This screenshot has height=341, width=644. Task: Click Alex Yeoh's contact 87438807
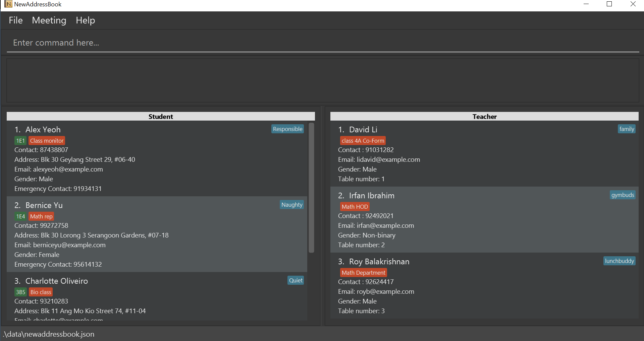(x=41, y=150)
